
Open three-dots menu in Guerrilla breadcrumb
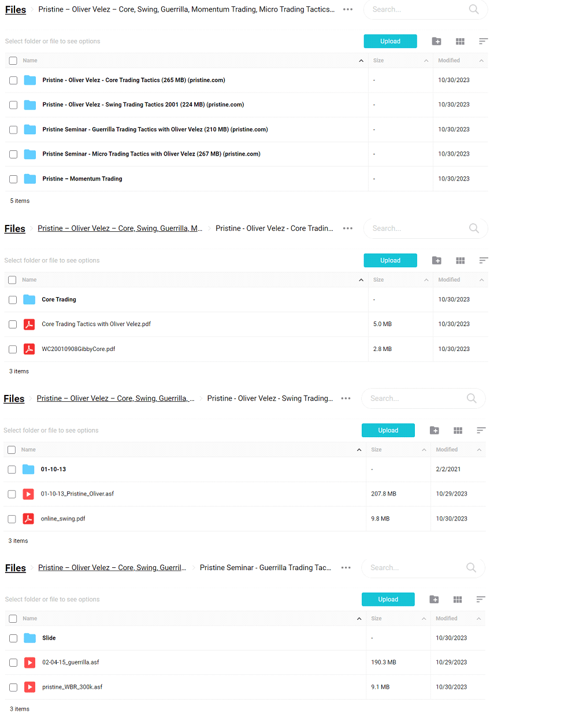click(x=346, y=568)
